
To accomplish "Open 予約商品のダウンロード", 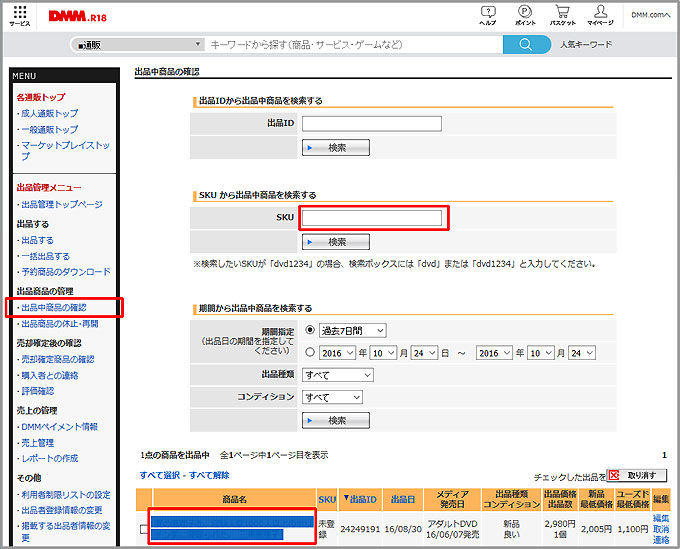I will [x=65, y=272].
